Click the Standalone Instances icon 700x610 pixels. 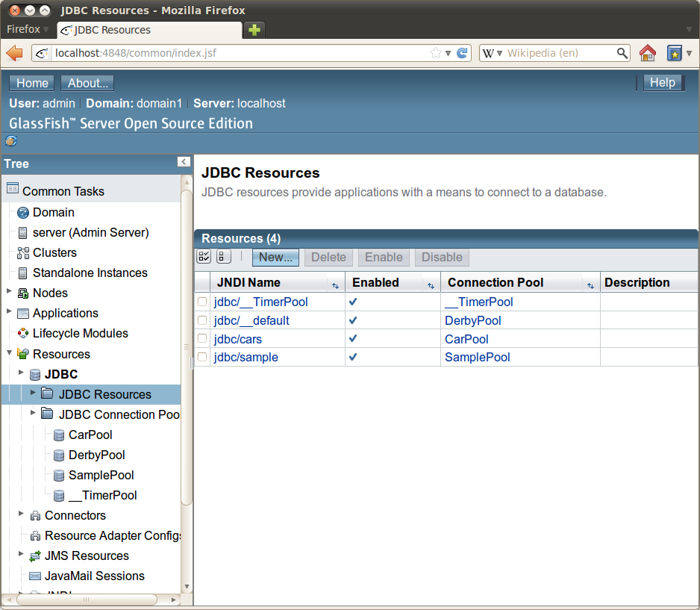pyautogui.click(x=22, y=273)
